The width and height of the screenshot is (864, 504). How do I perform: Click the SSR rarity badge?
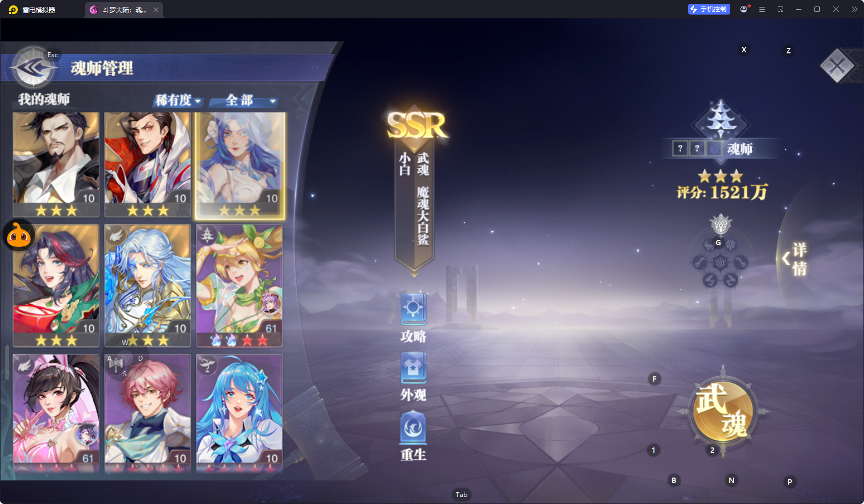pyautogui.click(x=417, y=125)
